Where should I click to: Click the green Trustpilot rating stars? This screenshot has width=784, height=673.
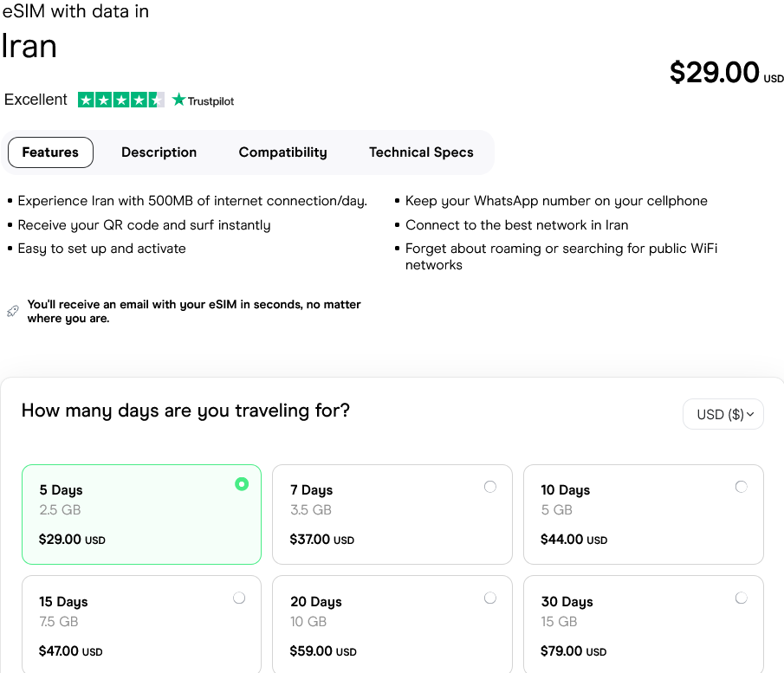pos(120,100)
